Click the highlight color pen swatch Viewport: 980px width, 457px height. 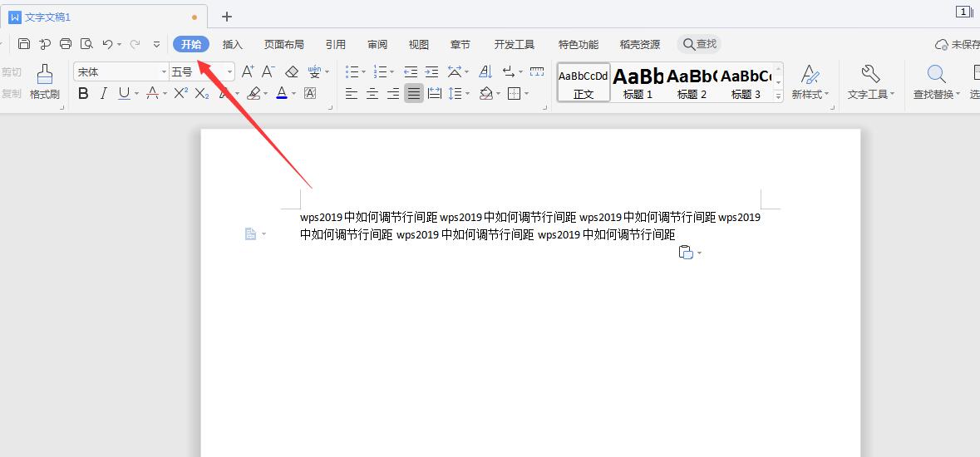pos(254,94)
